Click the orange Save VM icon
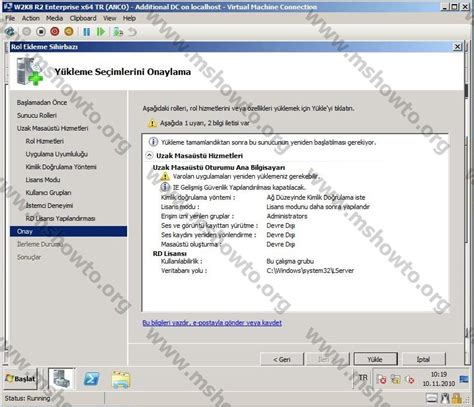Viewport: 474px width, 407px height. coord(69,32)
